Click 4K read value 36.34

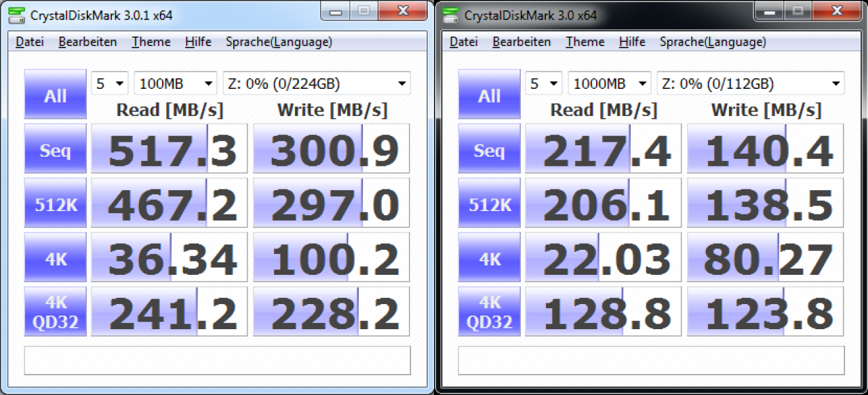170,257
